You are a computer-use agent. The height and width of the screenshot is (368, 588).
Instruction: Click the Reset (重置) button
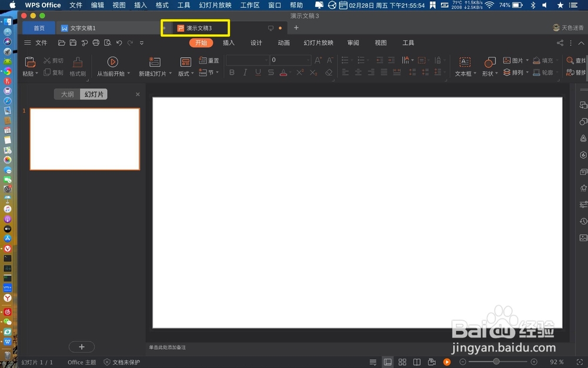pos(209,61)
